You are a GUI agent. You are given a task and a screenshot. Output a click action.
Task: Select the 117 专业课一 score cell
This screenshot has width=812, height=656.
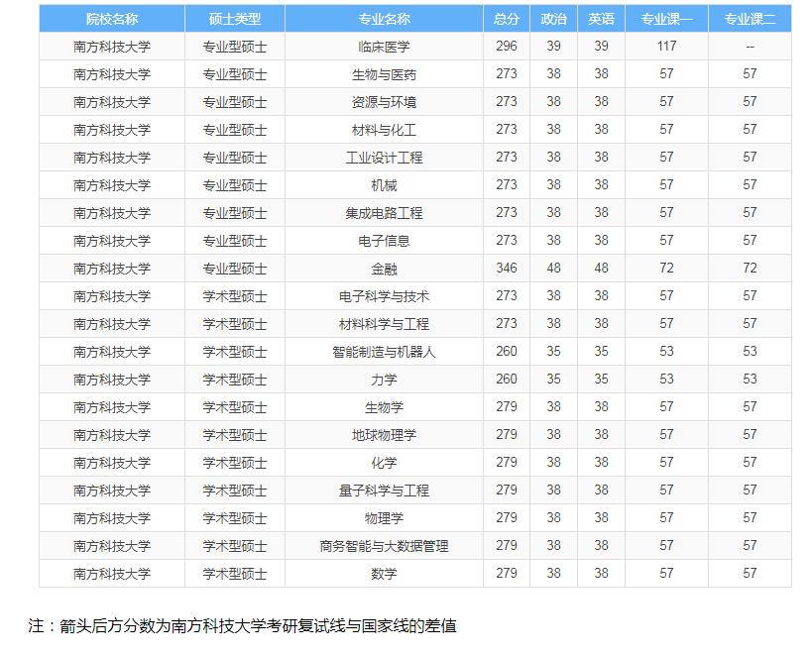coord(666,47)
